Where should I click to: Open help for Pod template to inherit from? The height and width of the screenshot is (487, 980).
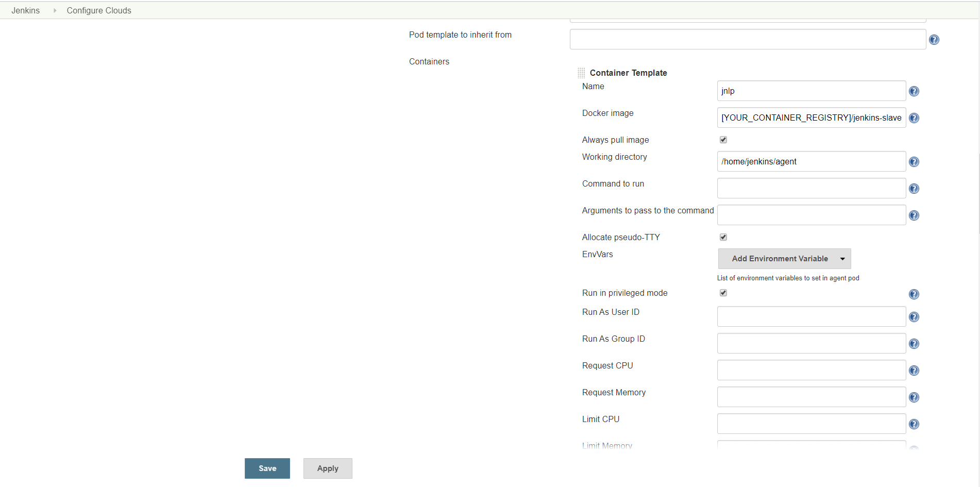[x=934, y=40]
